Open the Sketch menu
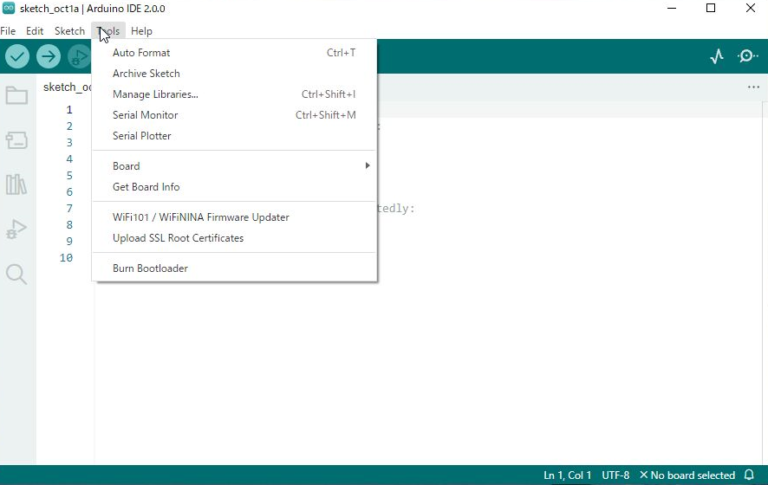 [x=70, y=31]
